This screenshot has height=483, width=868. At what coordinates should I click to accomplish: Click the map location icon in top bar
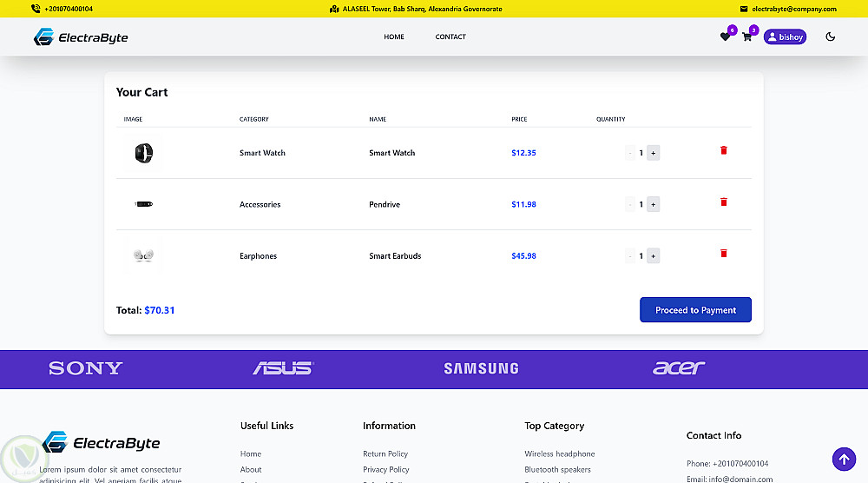[x=334, y=9]
